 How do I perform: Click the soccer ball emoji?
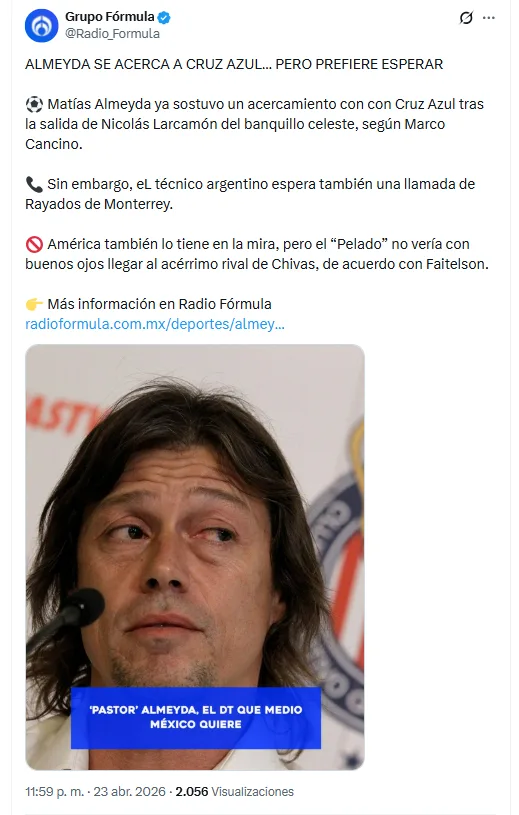34,104
